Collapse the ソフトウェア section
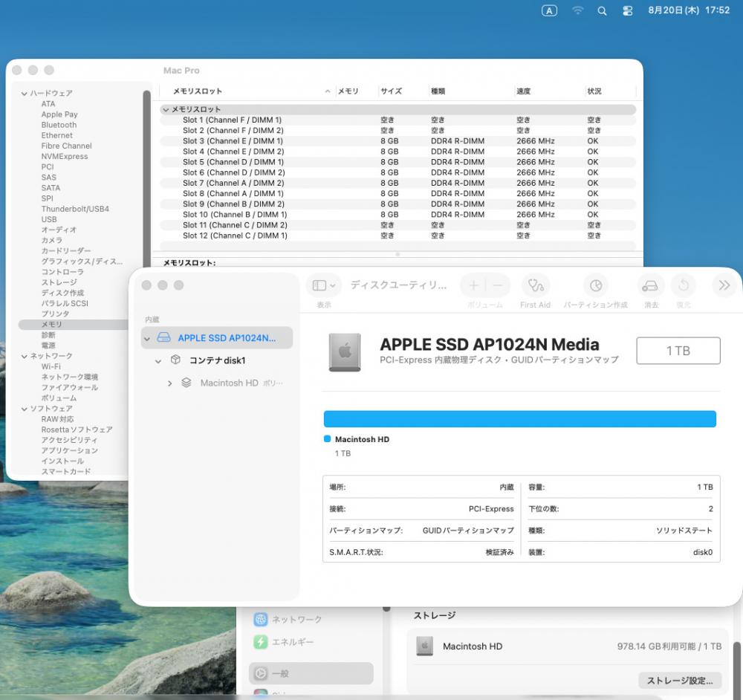 pos(25,409)
